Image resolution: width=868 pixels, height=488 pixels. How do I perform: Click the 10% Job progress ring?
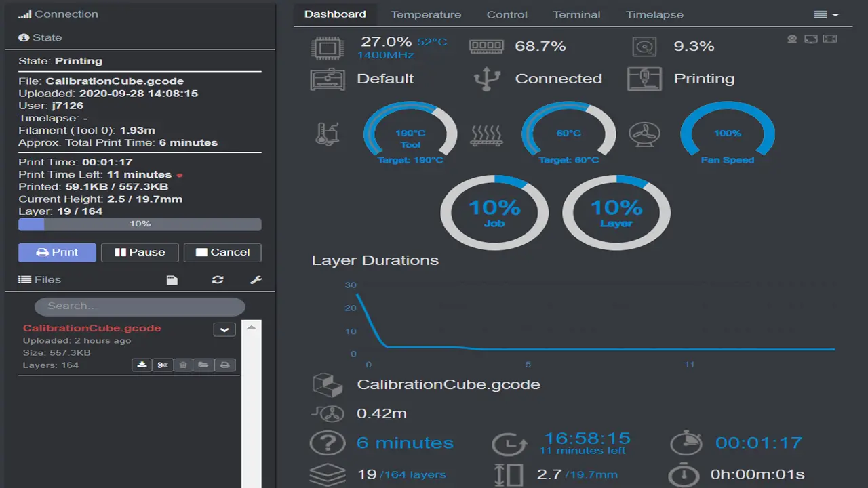point(494,212)
